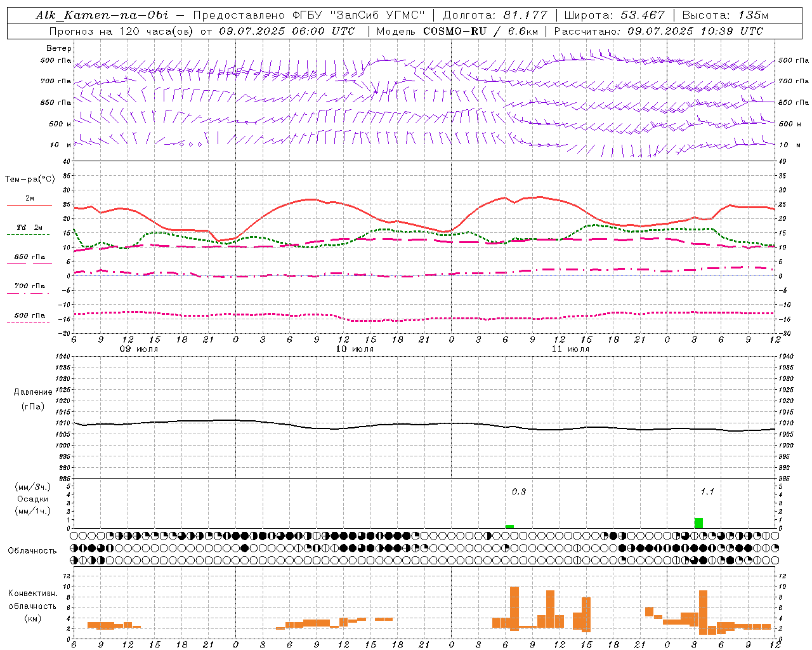
Task: Click the 'Широта: 53.467' value
Action: pyautogui.click(x=614, y=15)
